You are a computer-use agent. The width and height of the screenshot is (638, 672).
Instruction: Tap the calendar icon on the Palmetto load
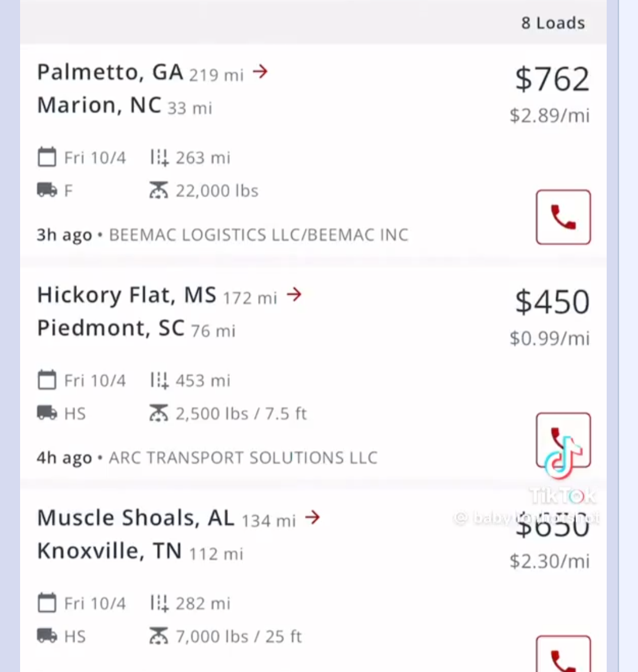(x=47, y=157)
